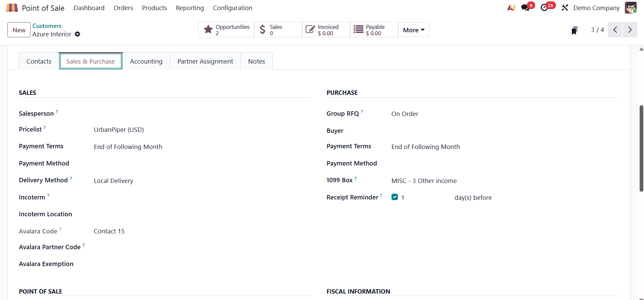
Task: Toggle the Receipt Reminder checkbox
Action: 395,197
